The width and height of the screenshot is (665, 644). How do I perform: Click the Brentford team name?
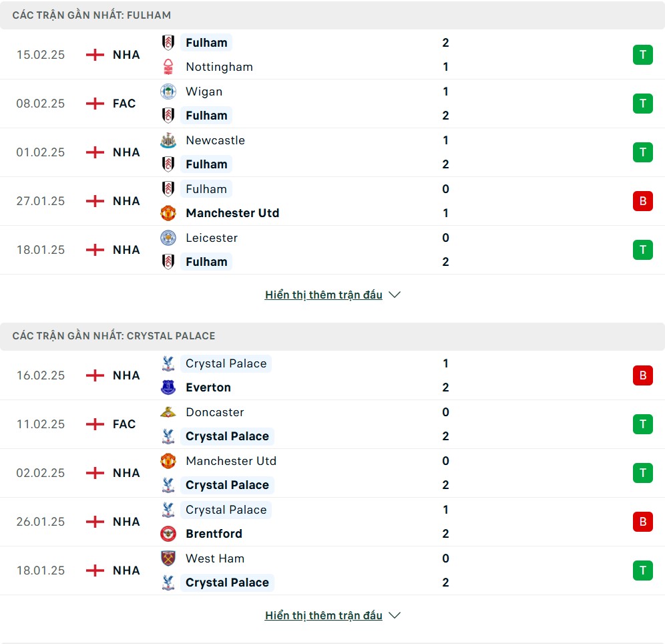pyautogui.click(x=214, y=534)
